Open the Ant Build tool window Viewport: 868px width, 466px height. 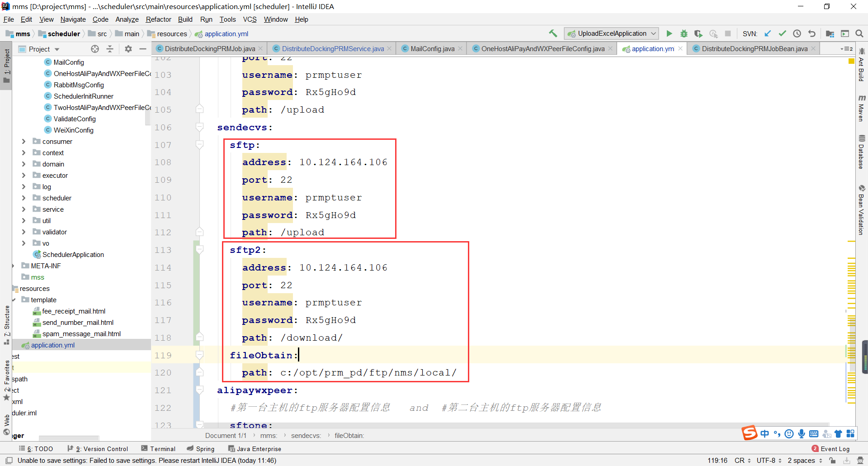(862, 64)
